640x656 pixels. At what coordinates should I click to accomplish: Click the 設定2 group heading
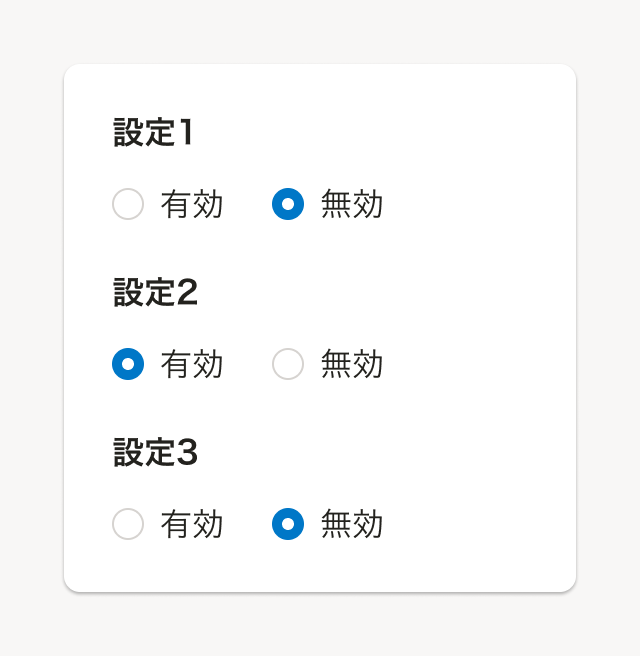[155, 293]
